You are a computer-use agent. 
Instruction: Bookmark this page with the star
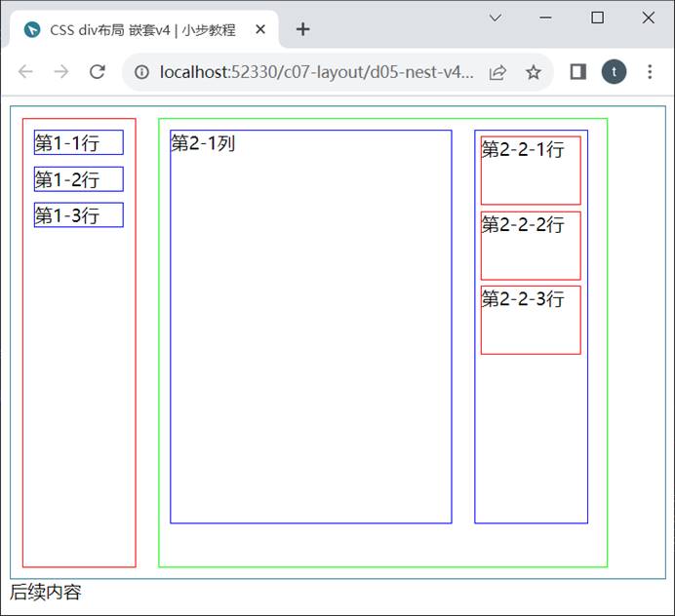tap(533, 72)
